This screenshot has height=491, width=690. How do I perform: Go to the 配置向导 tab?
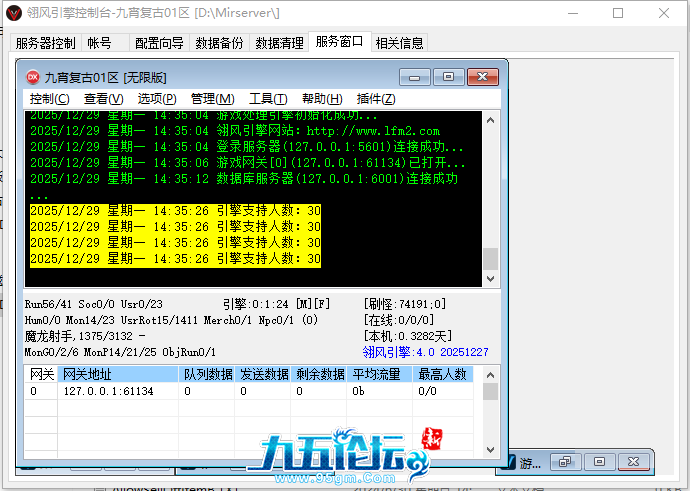[x=159, y=43]
